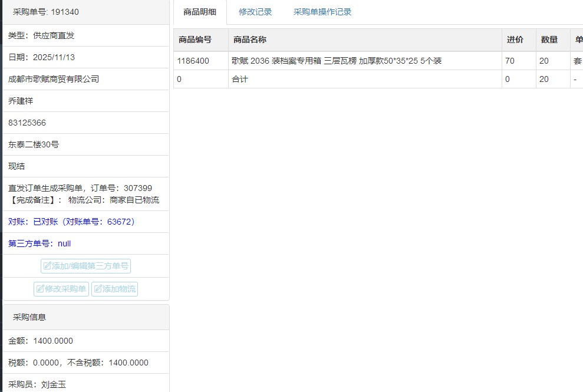
Task: Click the 采购信息 panel header
Action: pyautogui.click(x=29, y=317)
